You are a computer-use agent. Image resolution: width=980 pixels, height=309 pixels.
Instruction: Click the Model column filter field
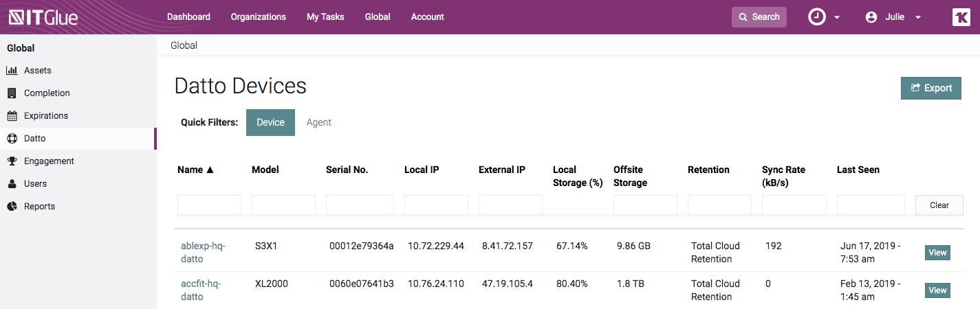[x=283, y=205]
